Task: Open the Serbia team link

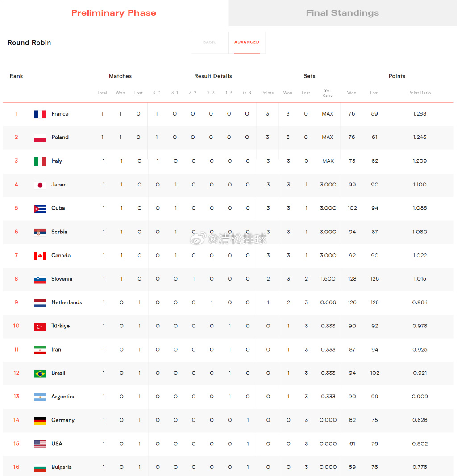Action: click(x=59, y=232)
